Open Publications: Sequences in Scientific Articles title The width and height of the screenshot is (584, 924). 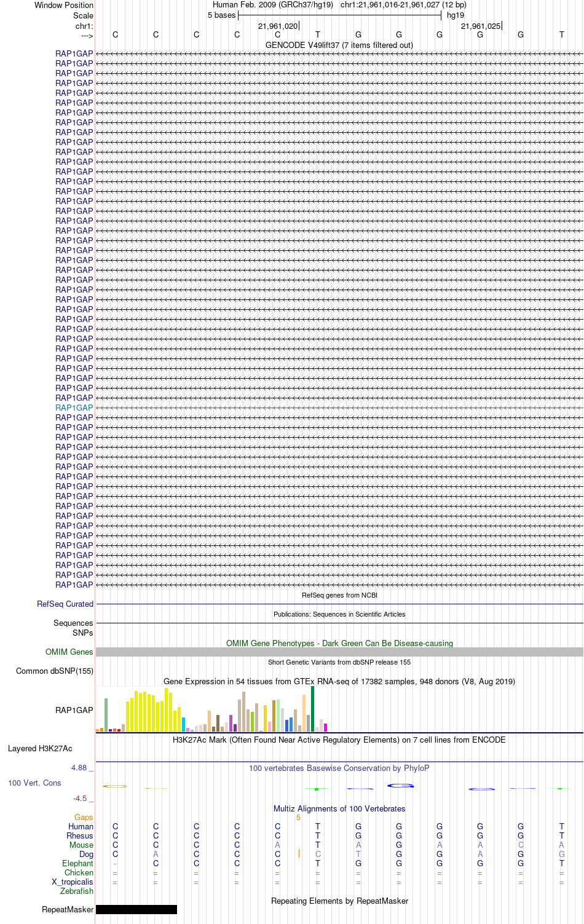coord(339,614)
